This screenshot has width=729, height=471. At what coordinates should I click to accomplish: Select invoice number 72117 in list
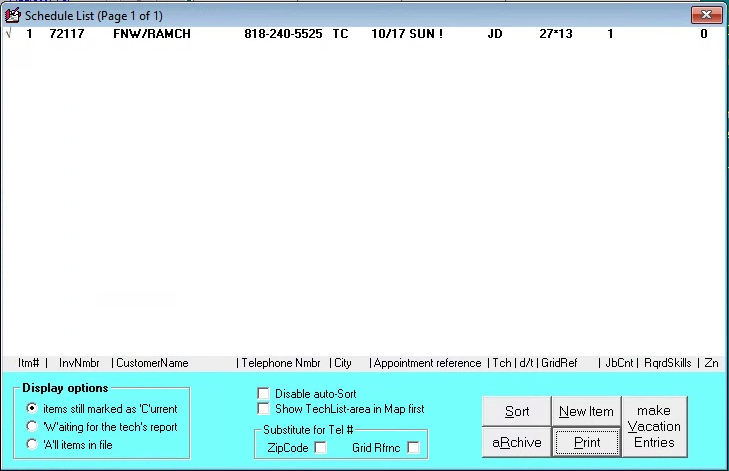click(x=67, y=33)
